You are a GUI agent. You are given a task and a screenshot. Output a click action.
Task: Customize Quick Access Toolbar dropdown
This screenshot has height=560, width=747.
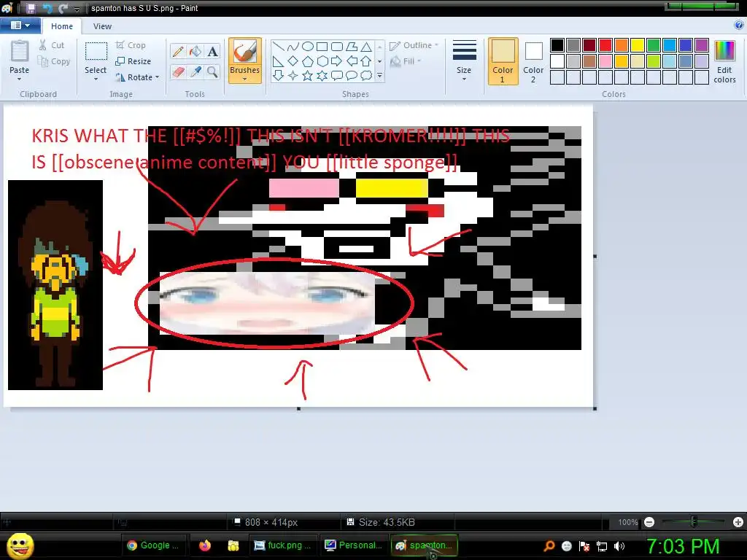click(x=77, y=9)
